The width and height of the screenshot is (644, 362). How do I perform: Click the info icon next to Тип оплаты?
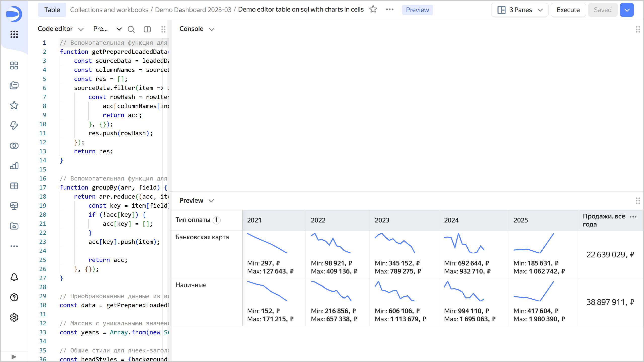pyautogui.click(x=217, y=220)
